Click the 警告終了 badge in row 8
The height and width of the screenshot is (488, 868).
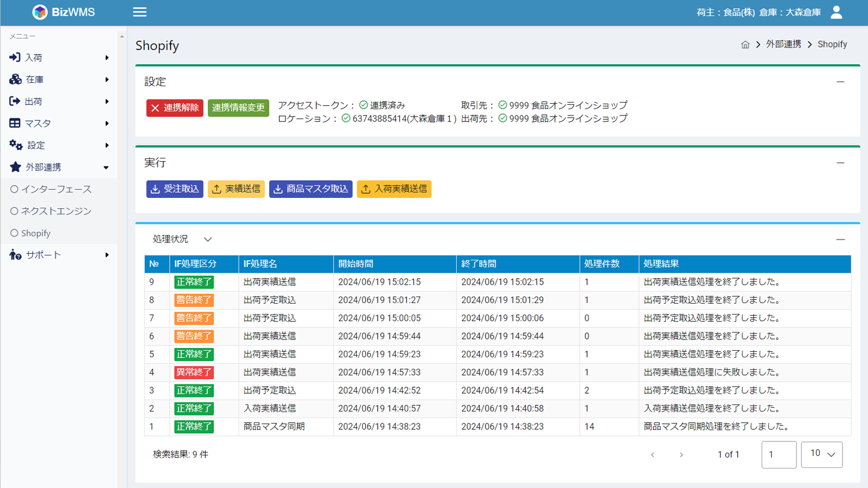(194, 300)
